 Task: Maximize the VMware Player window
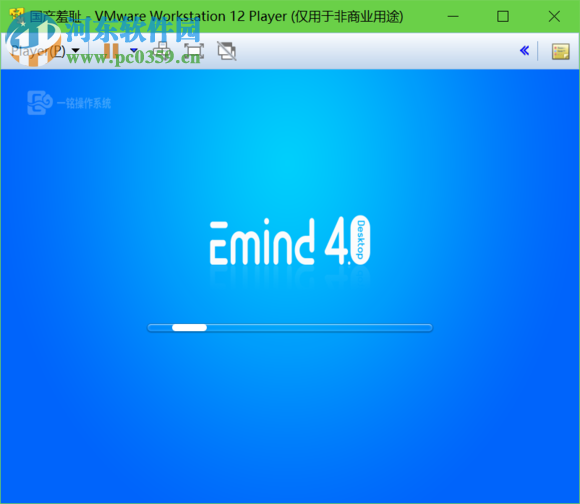(x=503, y=17)
